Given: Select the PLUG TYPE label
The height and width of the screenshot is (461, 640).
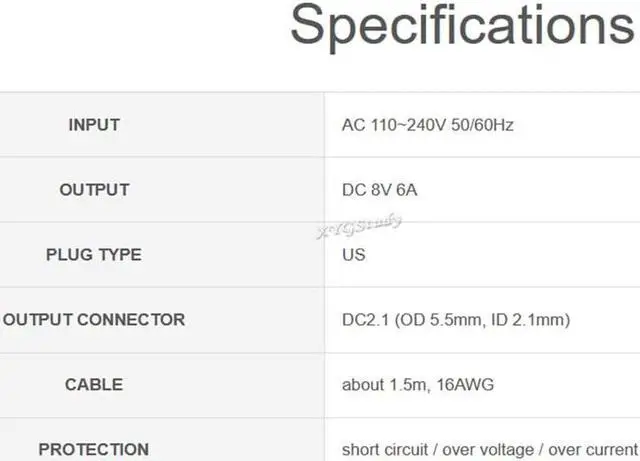Looking at the screenshot, I should 94,255.
